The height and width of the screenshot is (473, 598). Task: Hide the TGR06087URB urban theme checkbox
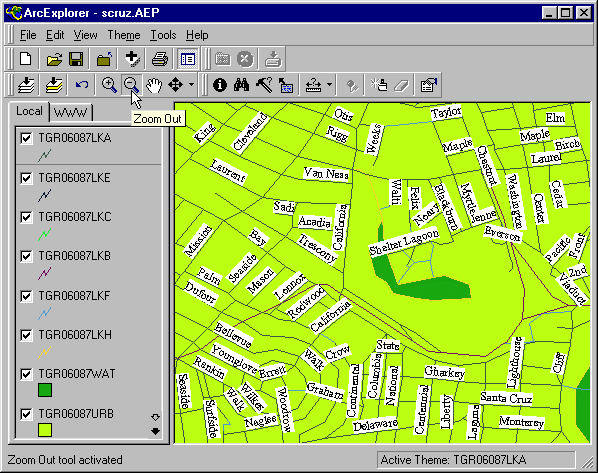[26, 414]
